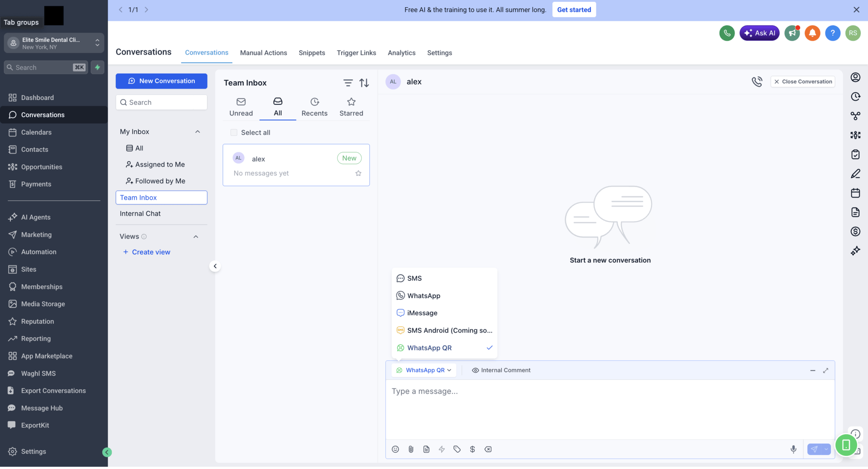Collapse the Views section
Image resolution: width=868 pixels, height=469 pixels.
pyautogui.click(x=196, y=236)
